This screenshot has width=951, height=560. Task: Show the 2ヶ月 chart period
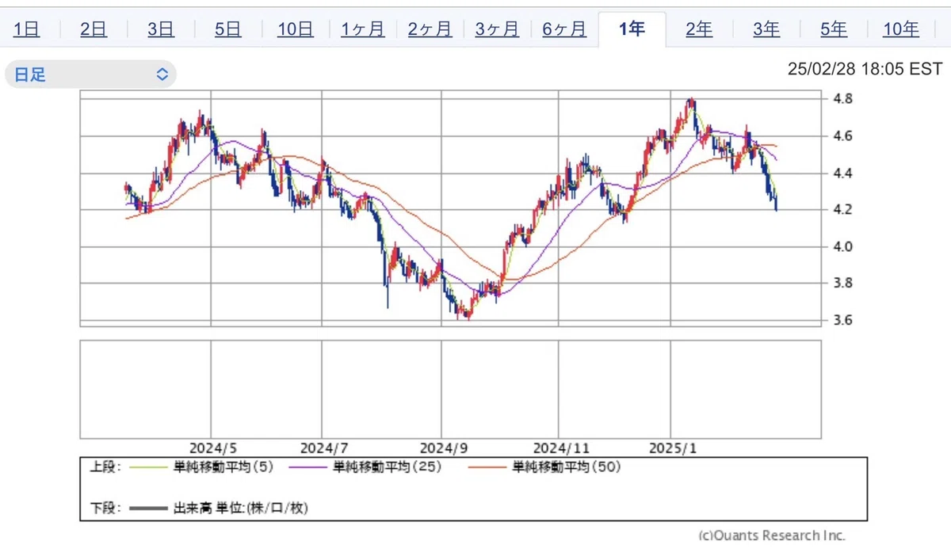(x=430, y=29)
